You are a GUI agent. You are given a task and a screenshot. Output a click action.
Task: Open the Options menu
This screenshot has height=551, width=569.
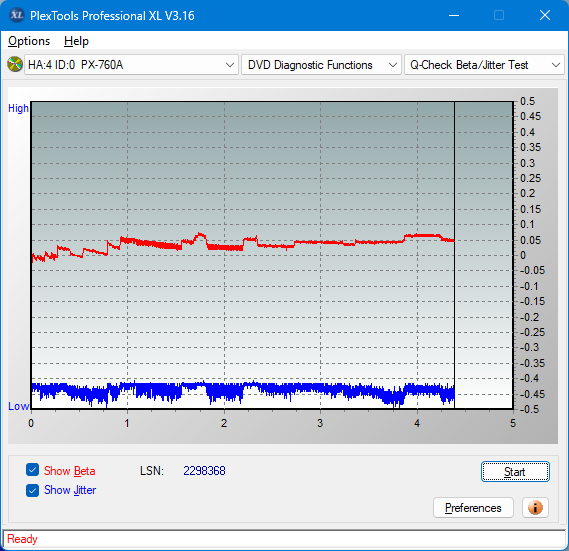click(x=29, y=41)
